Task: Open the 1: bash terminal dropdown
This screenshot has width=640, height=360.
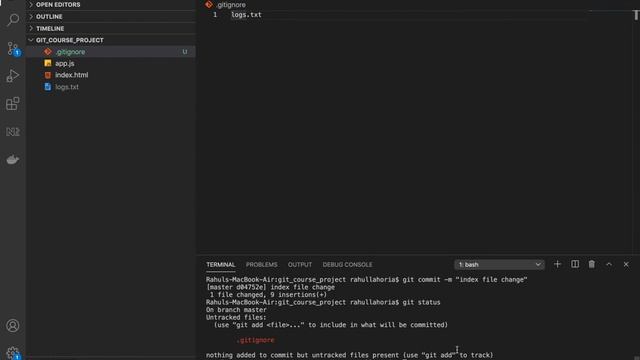Action: point(499,264)
